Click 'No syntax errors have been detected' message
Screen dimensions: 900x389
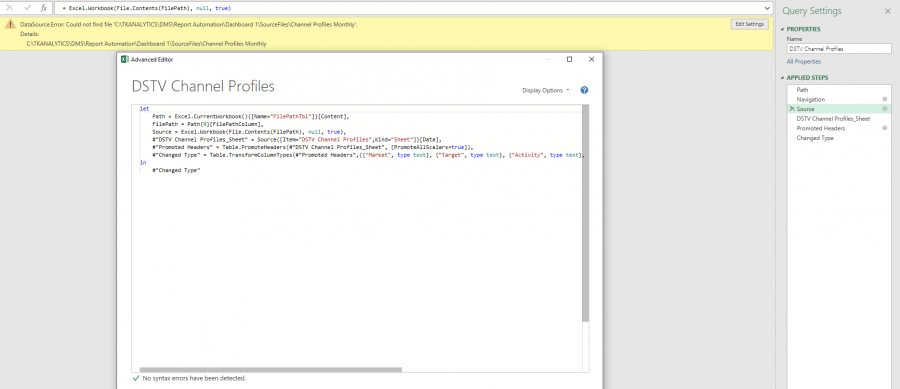pyautogui.click(x=194, y=379)
